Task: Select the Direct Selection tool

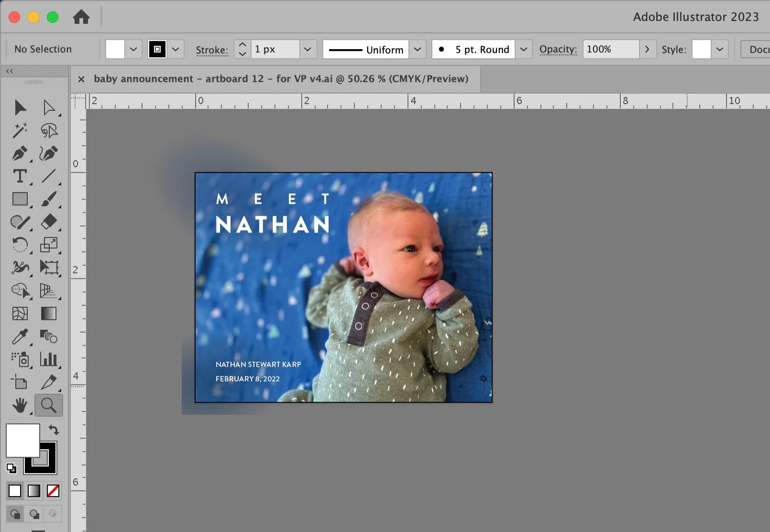Action: [x=49, y=108]
